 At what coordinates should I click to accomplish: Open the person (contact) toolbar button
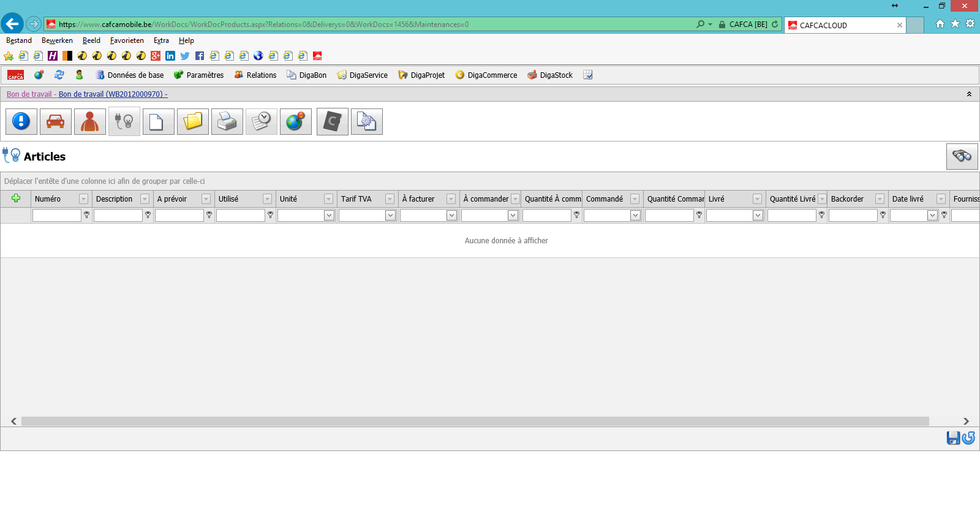coord(90,121)
